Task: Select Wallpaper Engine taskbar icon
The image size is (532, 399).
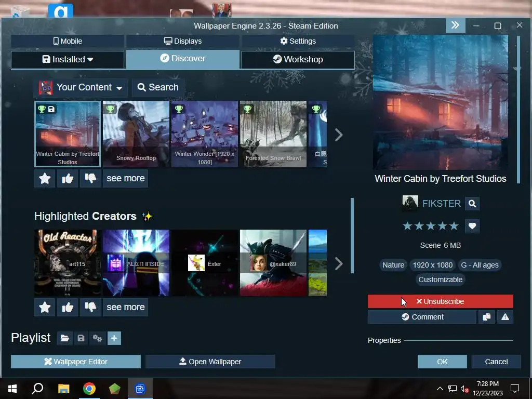Action: click(140, 389)
